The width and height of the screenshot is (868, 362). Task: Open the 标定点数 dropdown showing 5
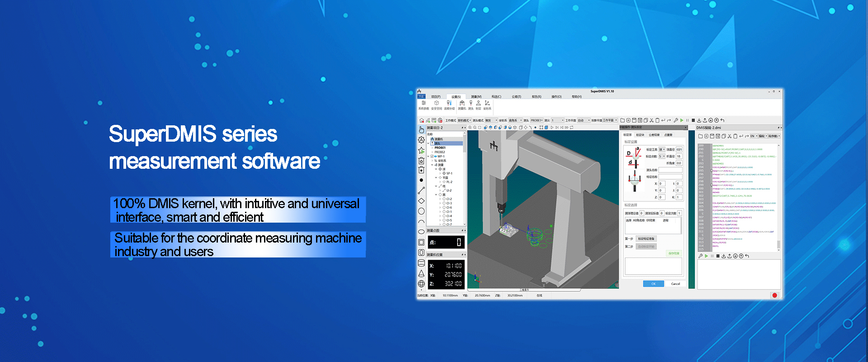[662, 156]
